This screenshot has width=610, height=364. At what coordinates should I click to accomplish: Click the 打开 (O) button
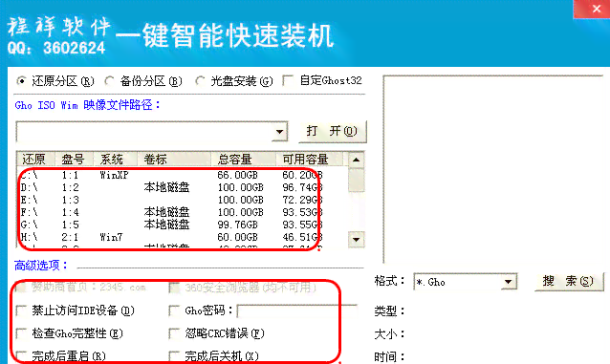click(x=332, y=132)
